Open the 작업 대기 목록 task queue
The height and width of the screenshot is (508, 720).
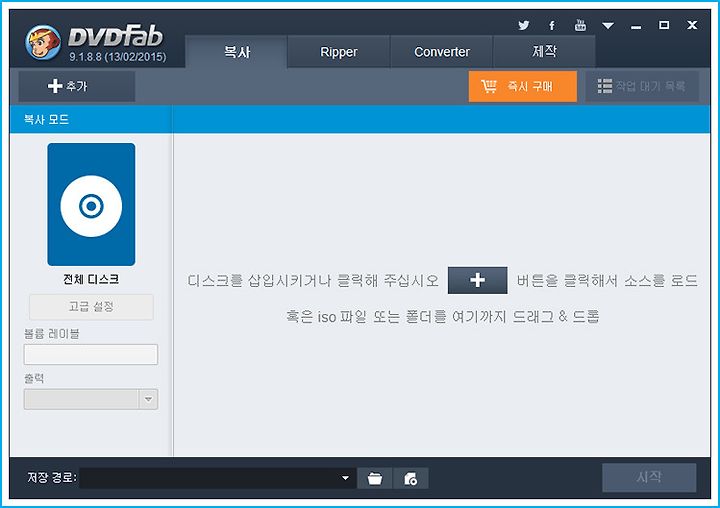click(642, 86)
